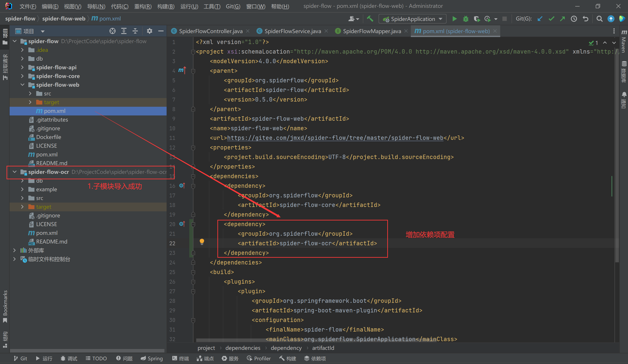
Task: Open the Git(G) menu
Action: 233,6
